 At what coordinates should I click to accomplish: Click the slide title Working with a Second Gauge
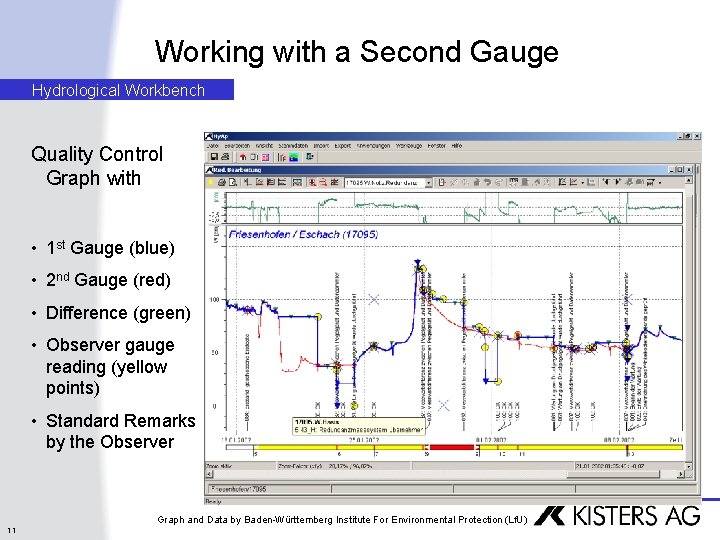357,51
